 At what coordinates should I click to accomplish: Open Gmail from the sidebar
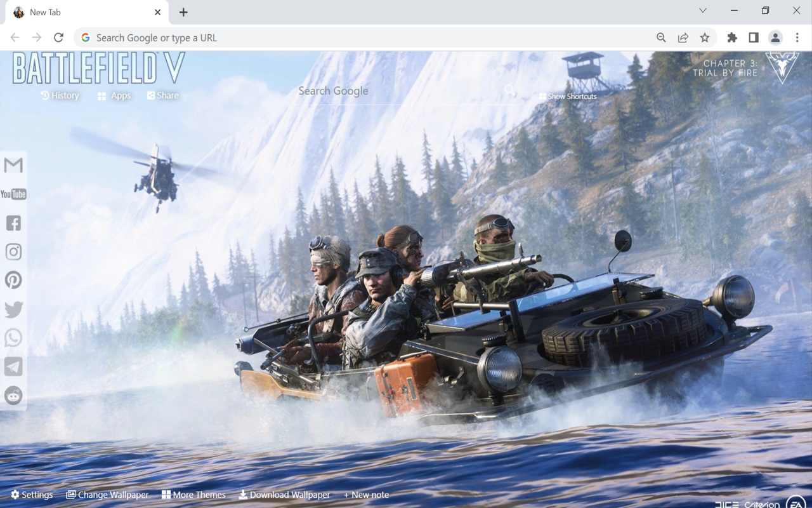pyautogui.click(x=13, y=165)
